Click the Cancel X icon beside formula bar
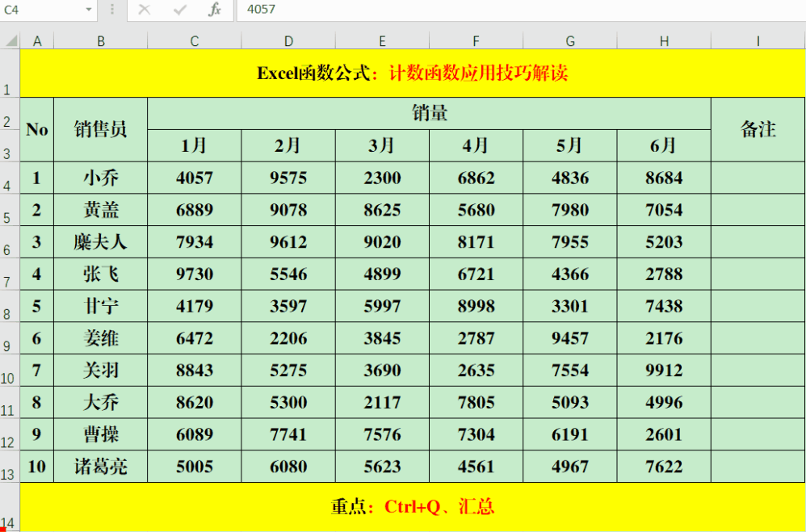806x532 pixels. tap(144, 11)
